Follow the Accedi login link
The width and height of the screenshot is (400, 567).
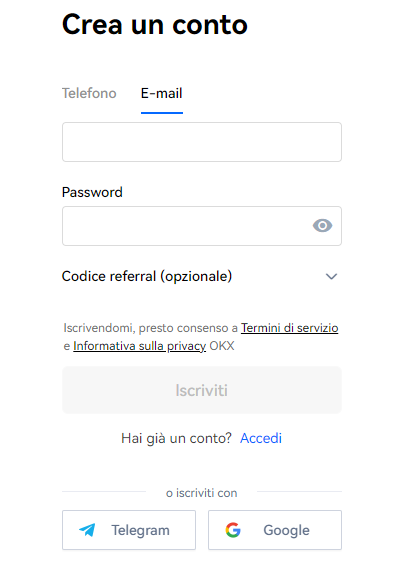click(x=261, y=438)
